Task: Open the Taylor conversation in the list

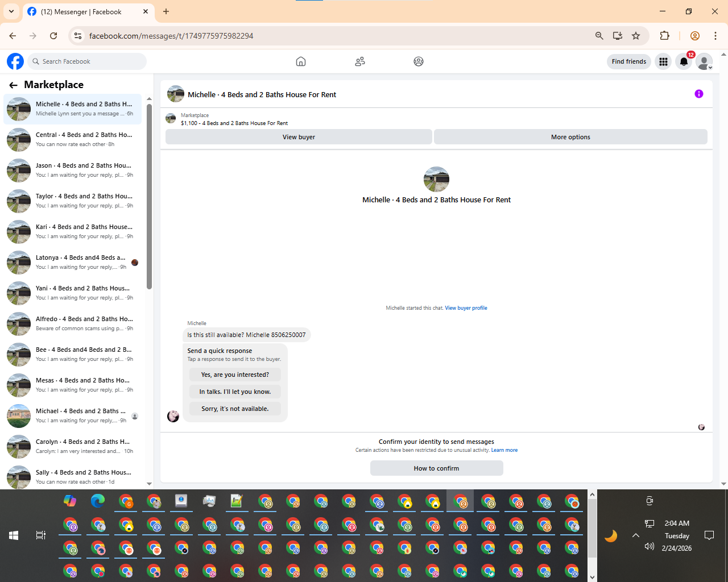Action: pyautogui.click(x=73, y=201)
